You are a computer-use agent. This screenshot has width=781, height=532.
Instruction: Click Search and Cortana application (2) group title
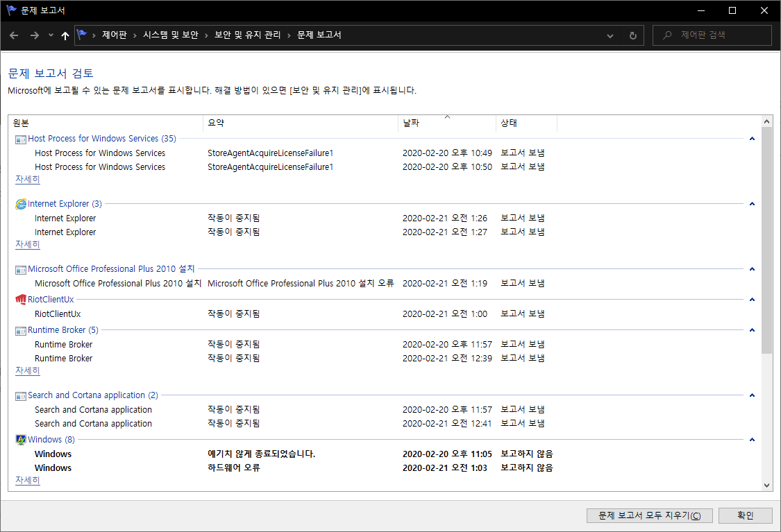(x=93, y=395)
